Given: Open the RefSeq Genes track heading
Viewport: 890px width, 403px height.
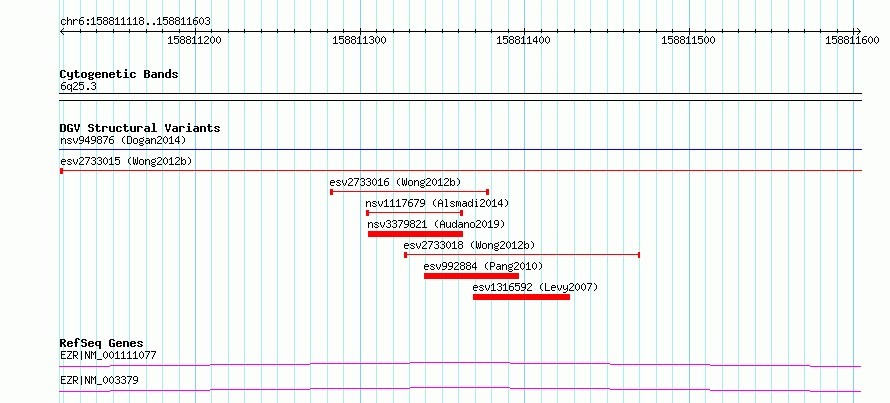Looking at the screenshot, I should [102, 343].
